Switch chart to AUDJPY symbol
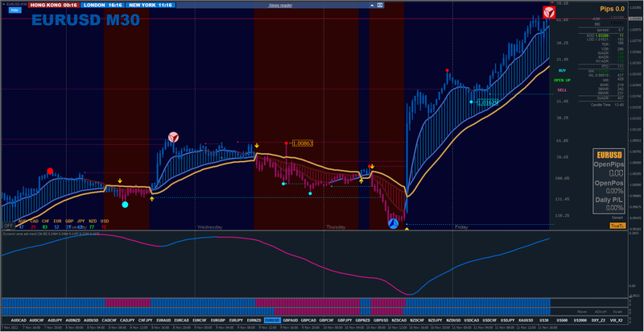 coord(55,320)
